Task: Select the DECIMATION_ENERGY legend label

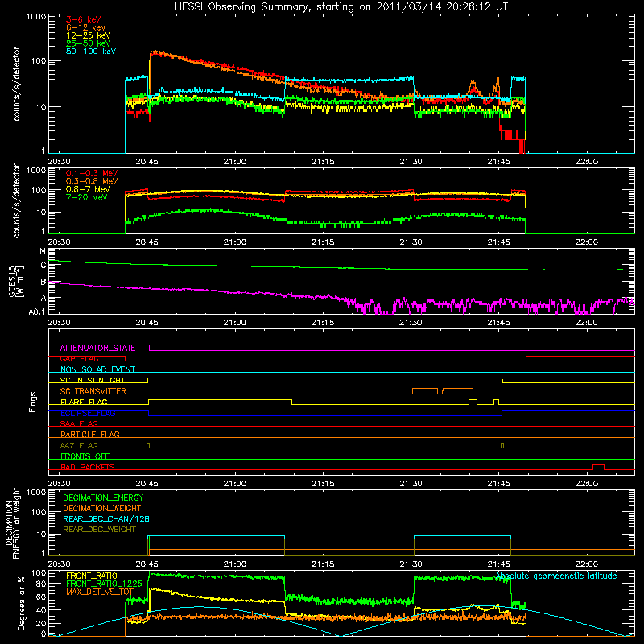Action: [103, 497]
